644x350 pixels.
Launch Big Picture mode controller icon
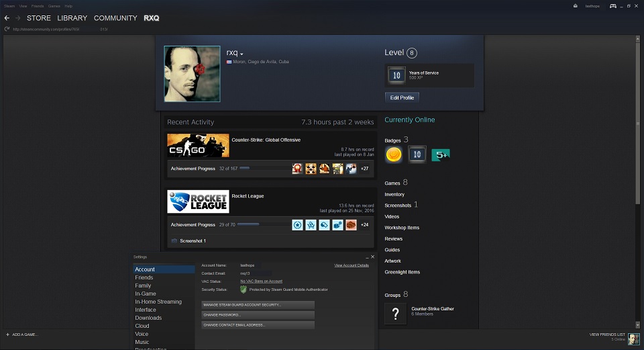click(612, 6)
